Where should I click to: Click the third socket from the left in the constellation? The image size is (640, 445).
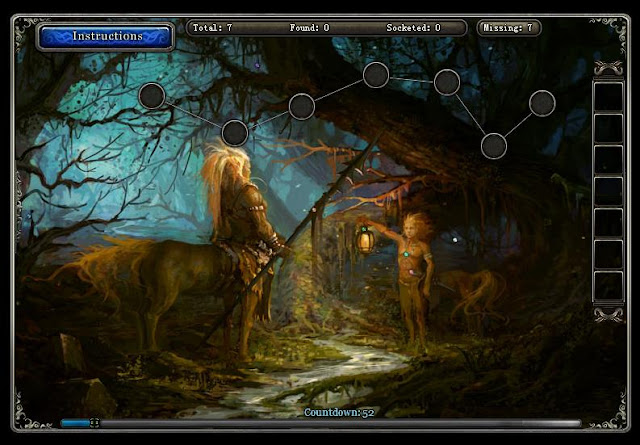point(302,107)
